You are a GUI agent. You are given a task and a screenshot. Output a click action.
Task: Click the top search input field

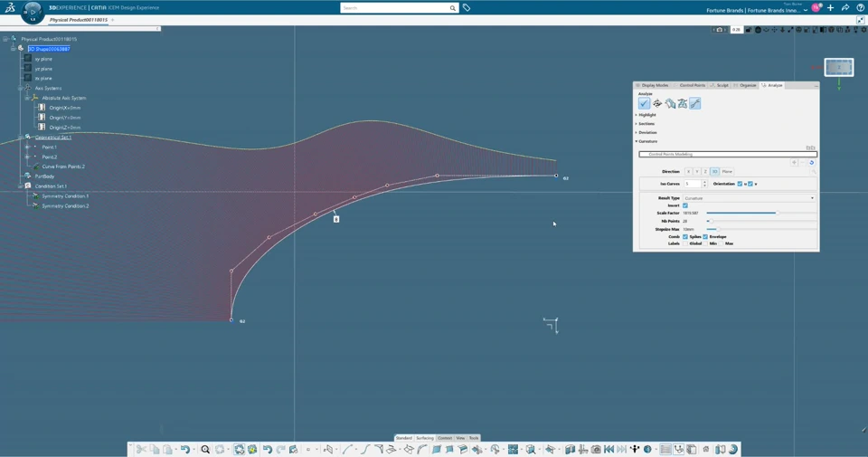tap(395, 8)
